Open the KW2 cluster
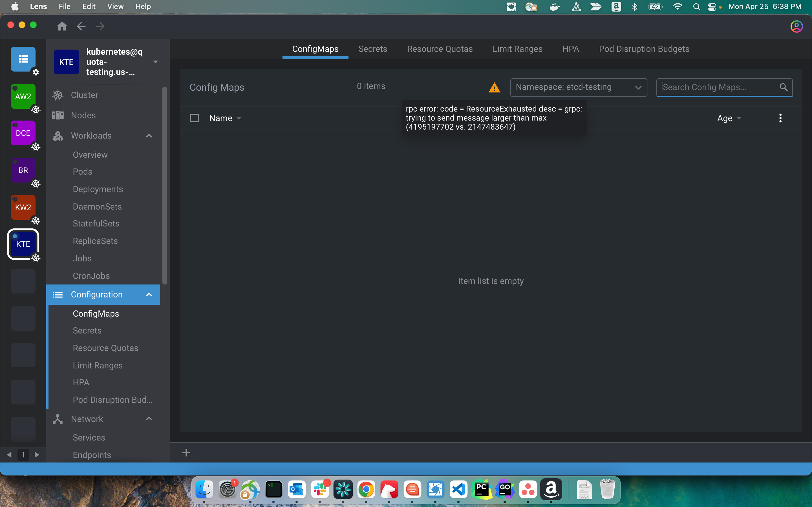 tap(23, 207)
